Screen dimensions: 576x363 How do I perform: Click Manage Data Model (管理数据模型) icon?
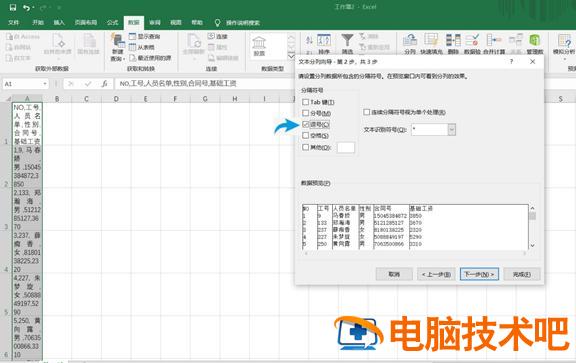(x=534, y=40)
